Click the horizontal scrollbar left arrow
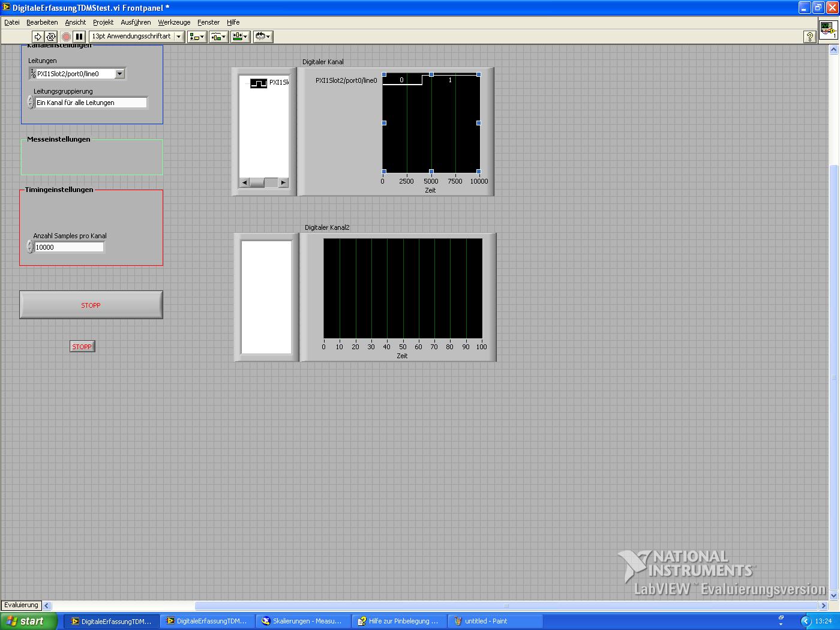This screenshot has height=630, width=840. [x=47, y=605]
